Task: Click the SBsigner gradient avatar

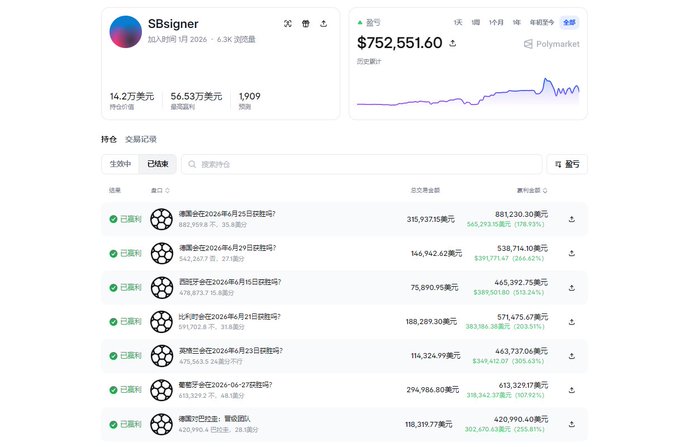Action: pyautogui.click(x=126, y=32)
